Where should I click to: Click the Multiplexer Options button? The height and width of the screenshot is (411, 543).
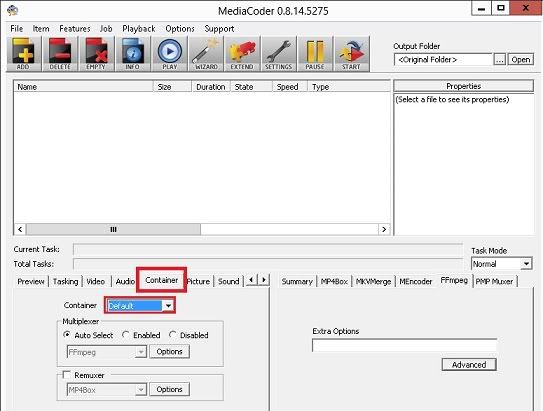(169, 352)
